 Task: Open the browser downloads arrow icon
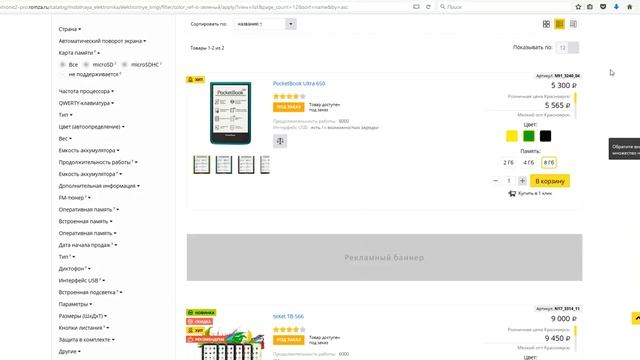tap(616, 7)
